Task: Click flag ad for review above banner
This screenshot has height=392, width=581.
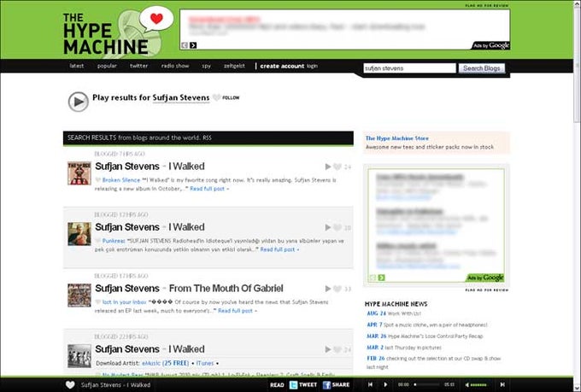Action: (487, 6)
